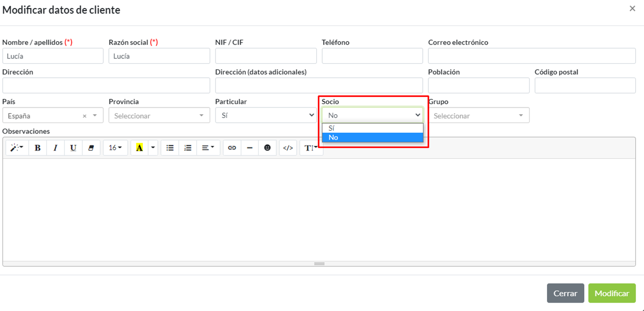Click the underline formatting icon
This screenshot has width=644, height=311.
click(x=73, y=148)
